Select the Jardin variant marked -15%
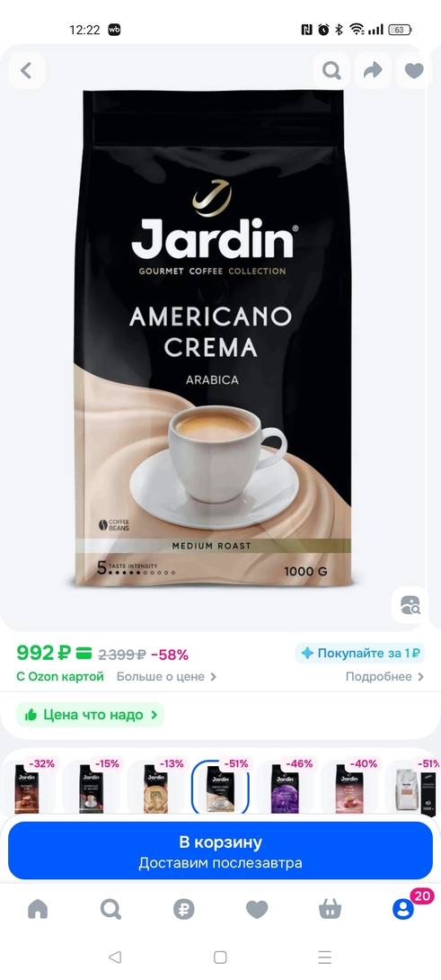 [92, 788]
